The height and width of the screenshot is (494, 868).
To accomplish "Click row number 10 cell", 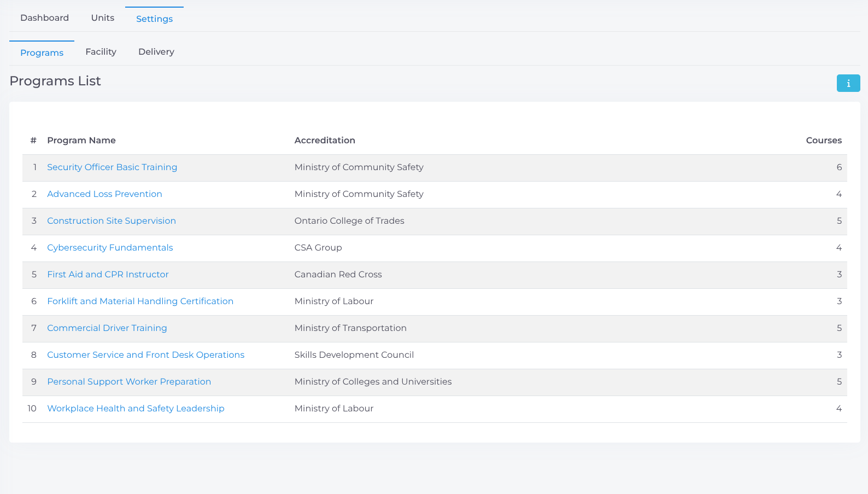I will pyautogui.click(x=32, y=409).
